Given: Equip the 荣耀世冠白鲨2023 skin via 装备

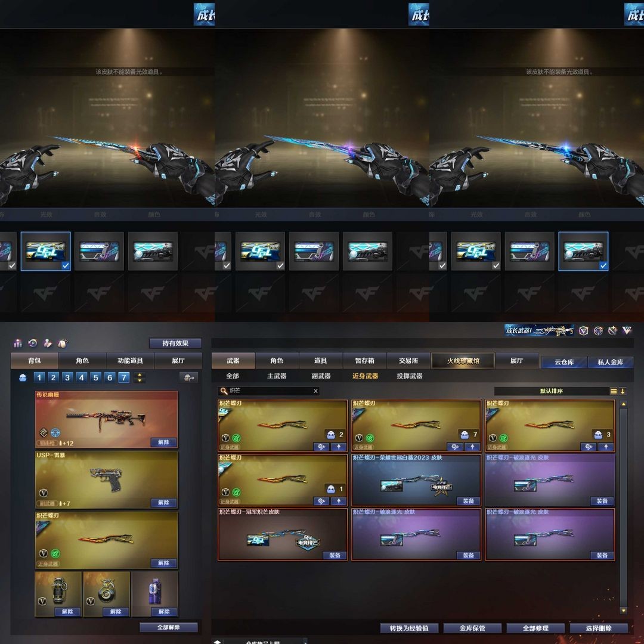Looking at the screenshot, I should coord(469,501).
